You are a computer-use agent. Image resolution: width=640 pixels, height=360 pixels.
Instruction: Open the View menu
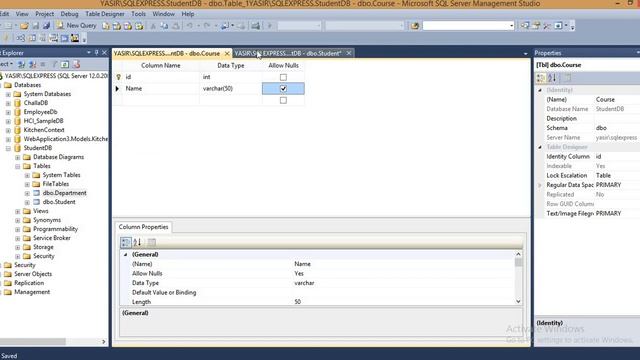(x=22, y=14)
